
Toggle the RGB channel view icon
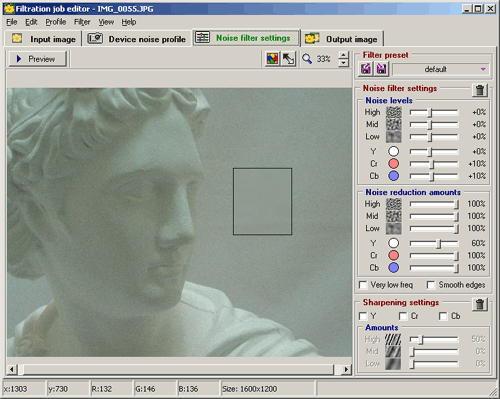tap(272, 59)
